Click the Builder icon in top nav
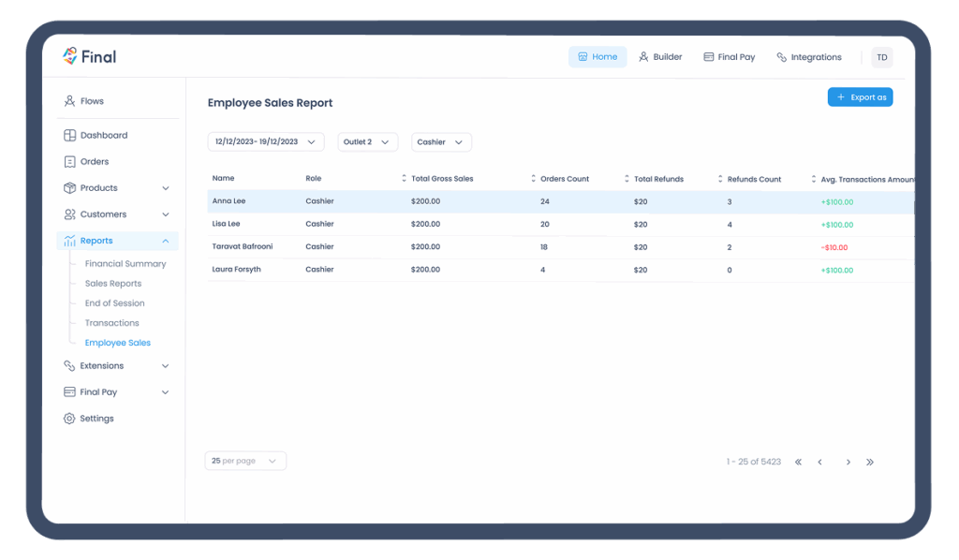The image size is (959, 560). (x=643, y=57)
